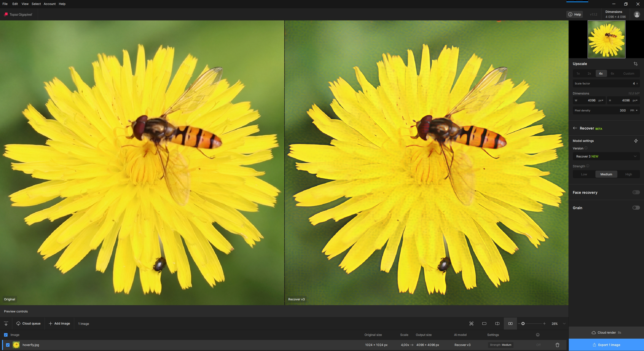The height and width of the screenshot is (351, 644).
Task: Uncheck the hoverfly.jpg checkbox
Action: (x=8, y=345)
